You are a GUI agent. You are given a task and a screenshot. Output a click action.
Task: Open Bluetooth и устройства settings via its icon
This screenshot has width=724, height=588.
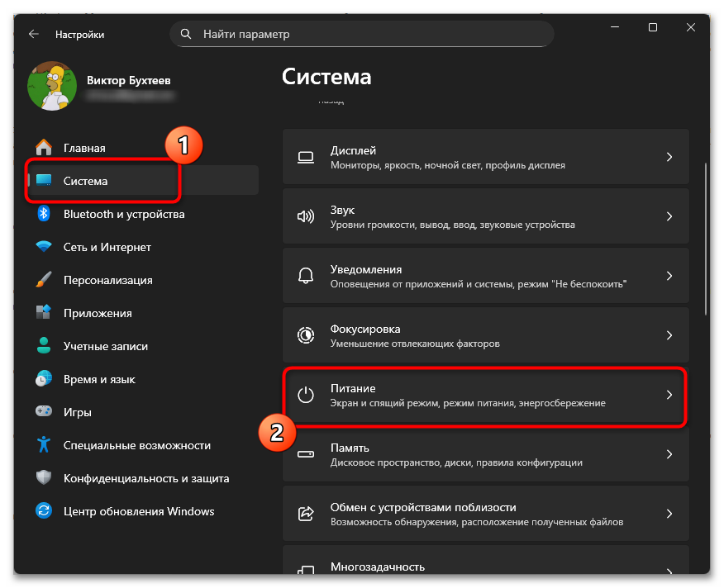click(42, 213)
